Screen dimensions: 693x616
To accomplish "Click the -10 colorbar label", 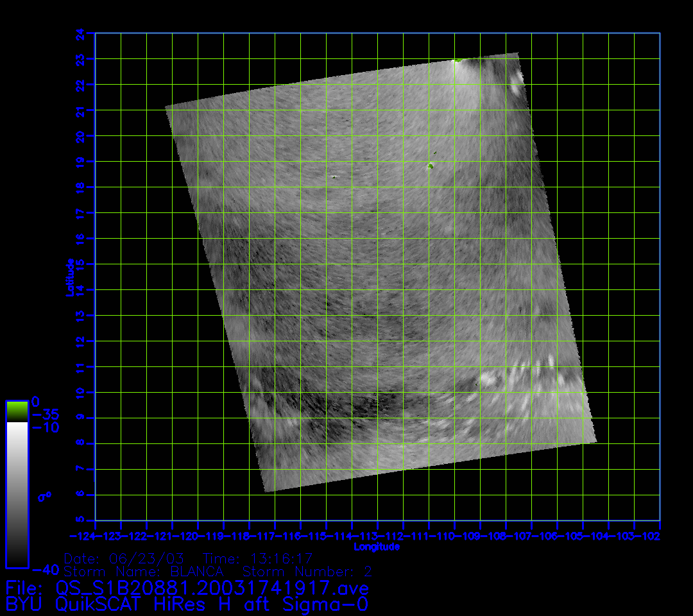I will (45, 427).
